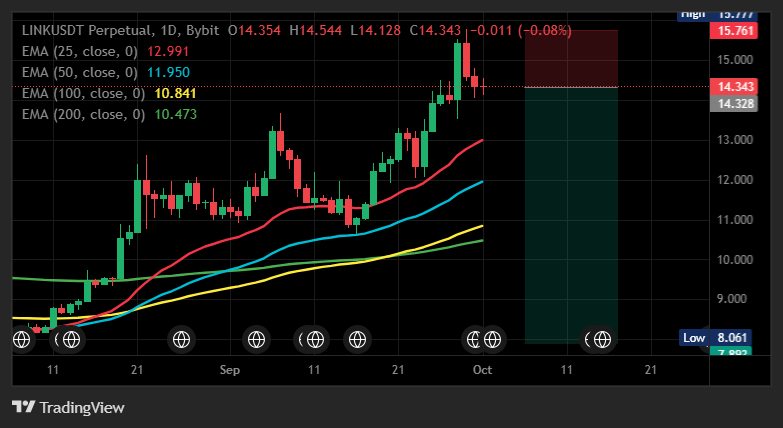Click the EMA 25 value 12.991
The width and height of the screenshot is (783, 428).
coord(168,51)
